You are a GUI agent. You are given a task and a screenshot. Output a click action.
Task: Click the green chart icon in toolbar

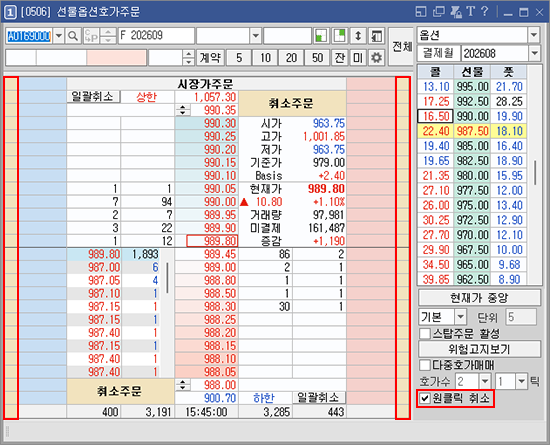coord(321,36)
